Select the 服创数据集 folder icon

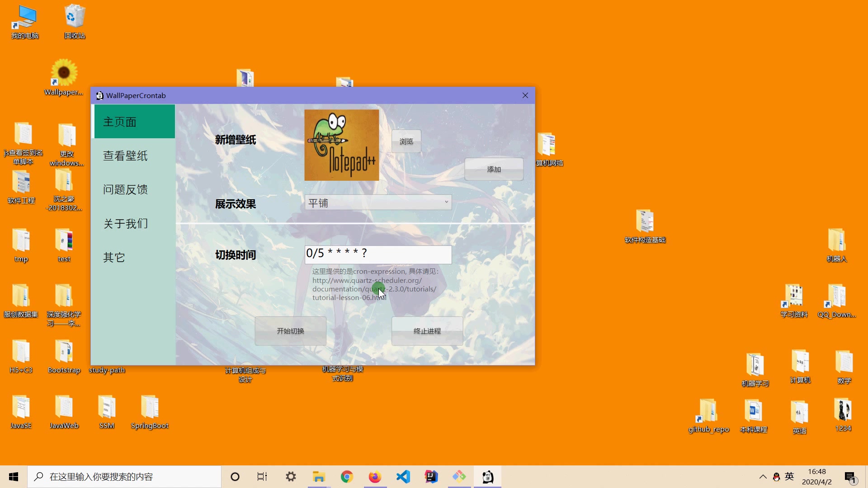coord(21,301)
